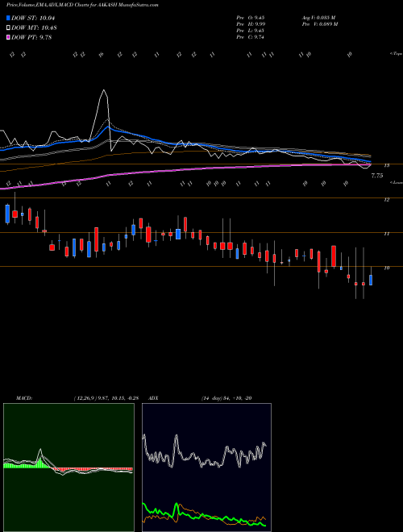Click the 'Pre L: 9.43' value
Image resolution: width=403 pixels, height=532 pixels.
coord(251,31)
